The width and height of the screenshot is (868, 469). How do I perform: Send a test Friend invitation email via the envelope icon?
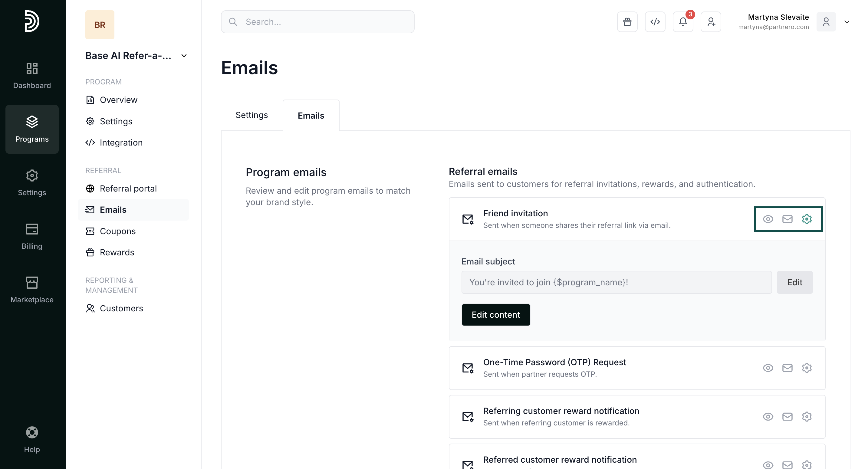coord(787,219)
